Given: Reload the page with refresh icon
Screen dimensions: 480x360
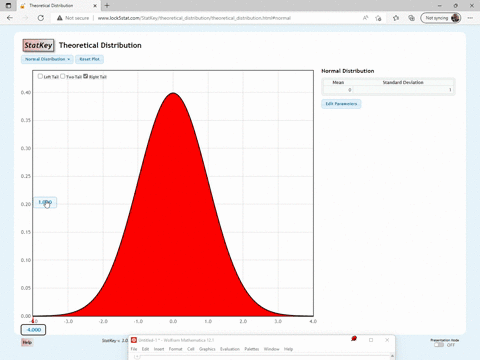Looking at the screenshot, I should [41, 18].
